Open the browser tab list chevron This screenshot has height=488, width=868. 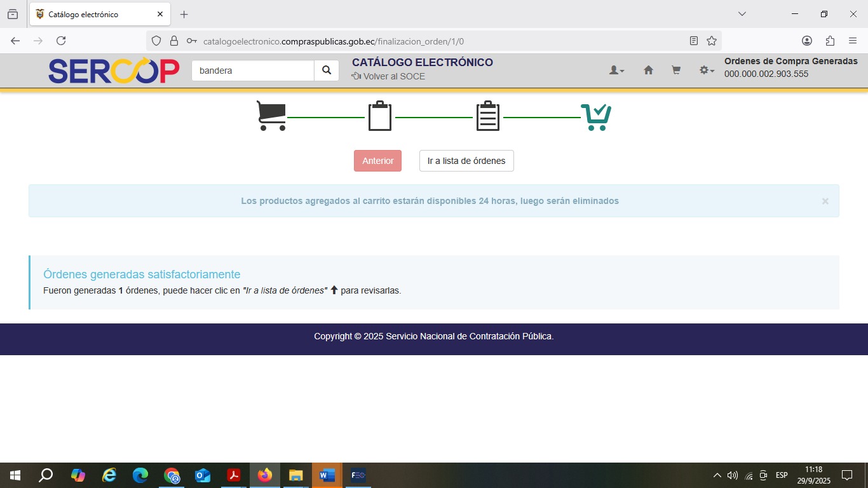pos(742,14)
